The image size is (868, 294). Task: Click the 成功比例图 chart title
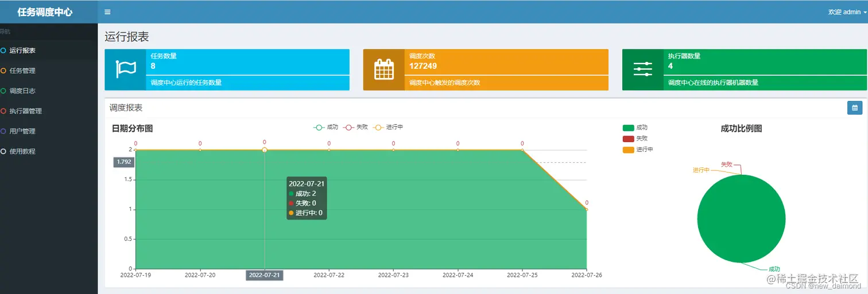[741, 129]
